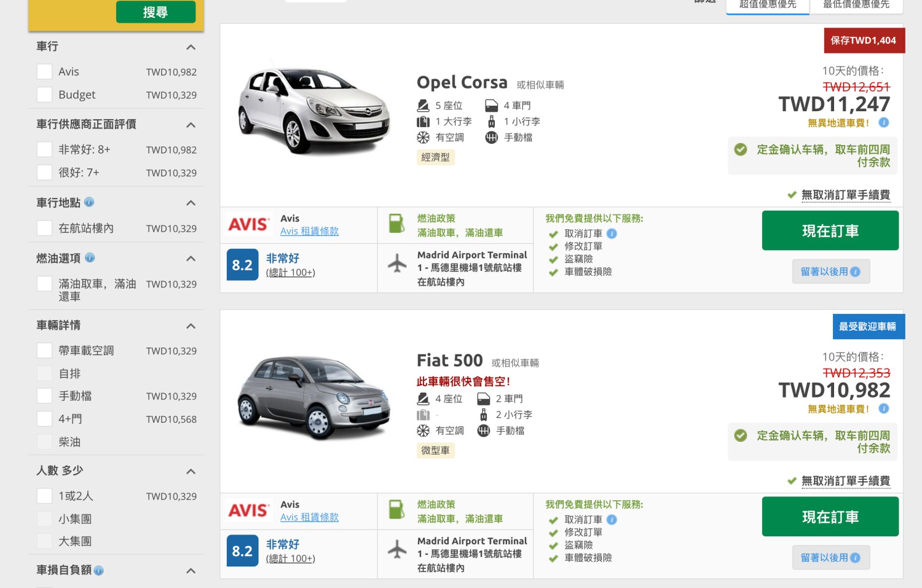Open Avis 租賃條款 link for Opel Corsa

pos(309,231)
